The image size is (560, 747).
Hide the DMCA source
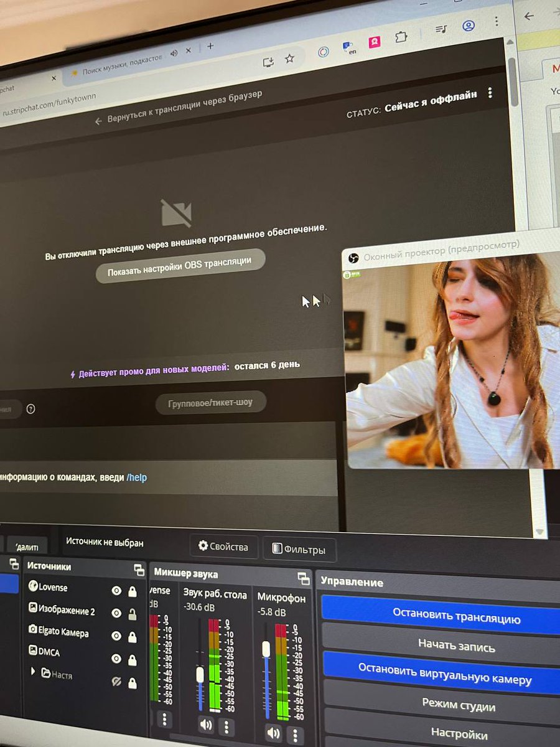(116, 659)
